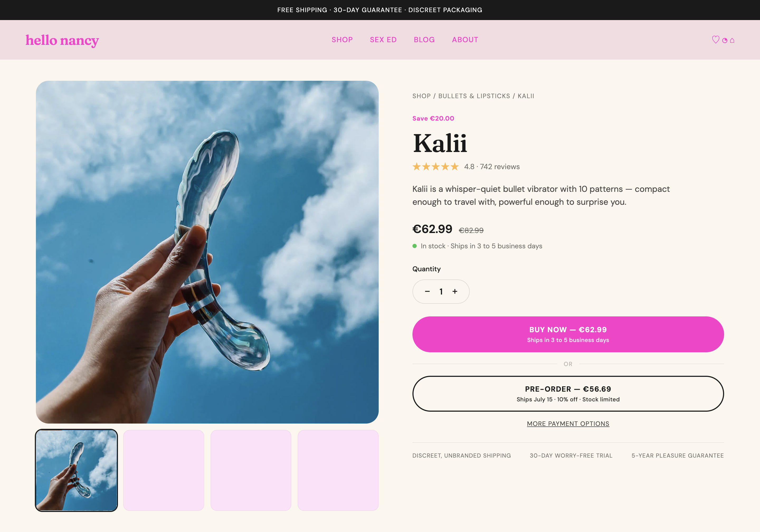Open More Payment Options link
The image size is (760, 532).
coord(568,424)
